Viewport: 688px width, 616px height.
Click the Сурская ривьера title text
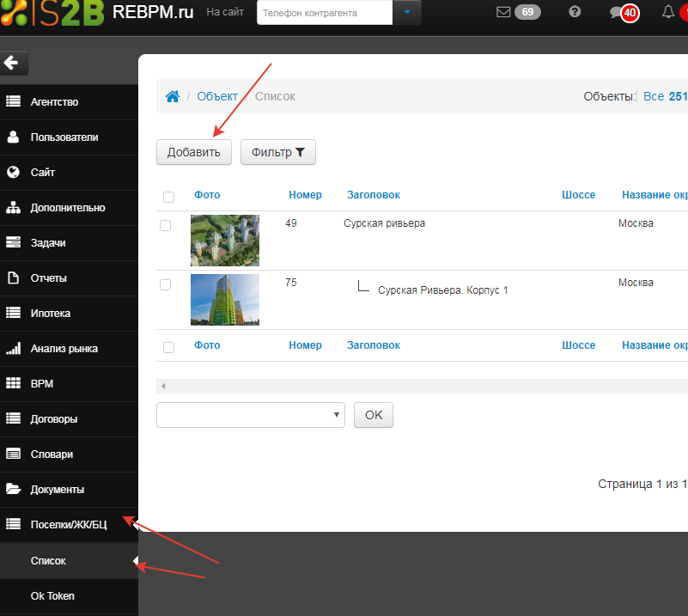(384, 223)
